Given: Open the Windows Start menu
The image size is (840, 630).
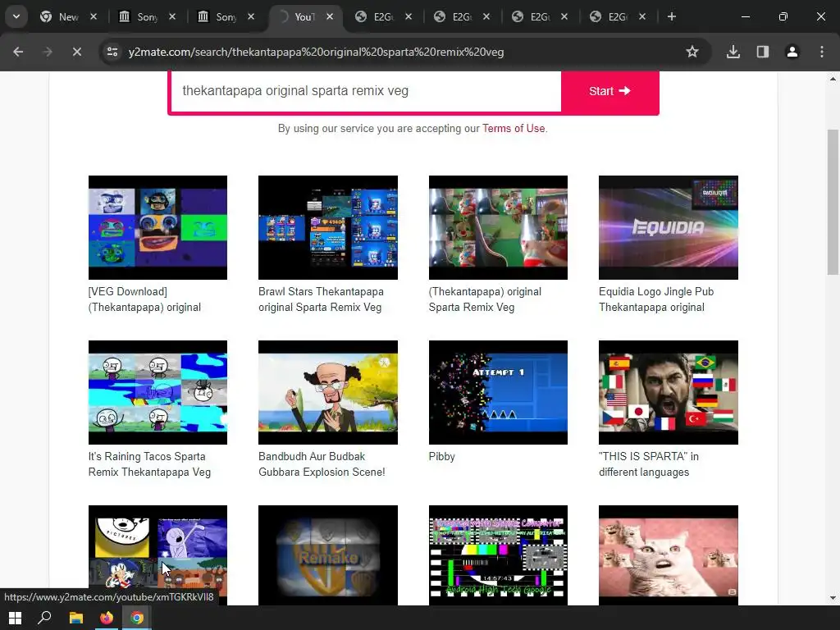Looking at the screenshot, I should coord(15,618).
